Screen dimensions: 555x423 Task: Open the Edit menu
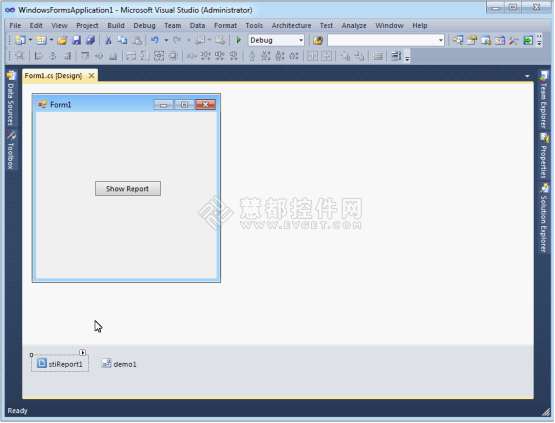36,25
